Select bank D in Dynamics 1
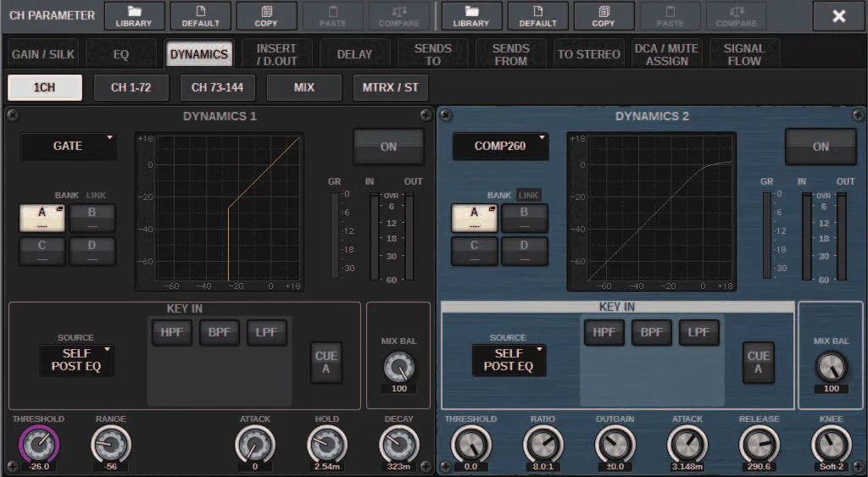Viewport: 868px width, 477px height. coord(92,251)
